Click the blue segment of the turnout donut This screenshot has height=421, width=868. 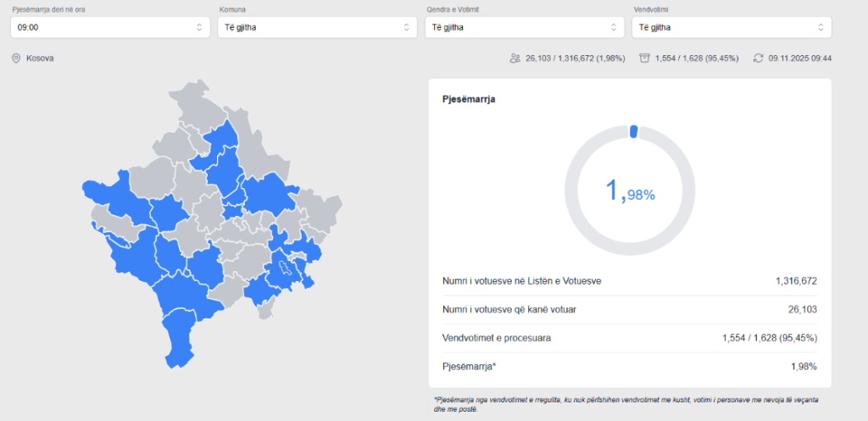[633, 130]
